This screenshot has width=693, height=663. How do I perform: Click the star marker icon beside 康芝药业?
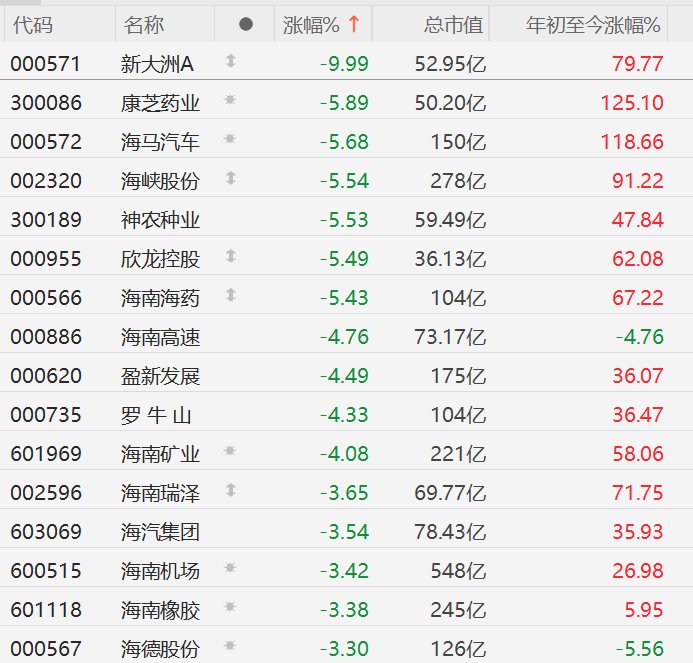(230, 102)
